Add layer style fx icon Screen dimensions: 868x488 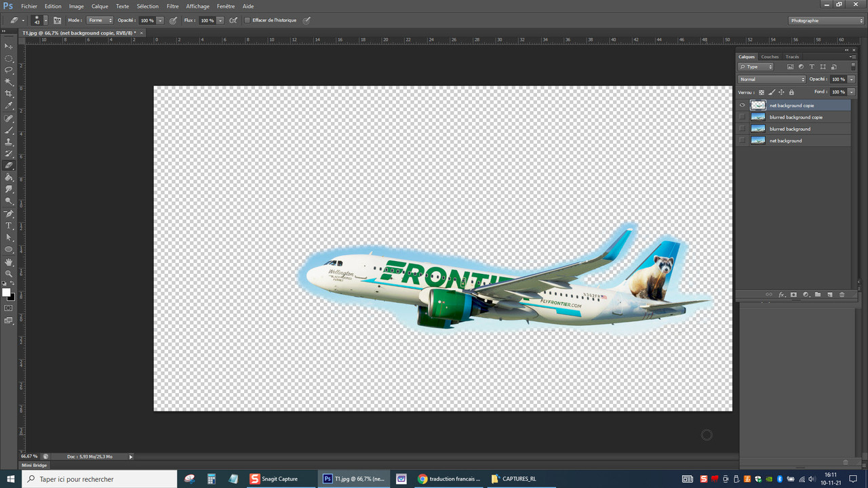click(x=782, y=295)
